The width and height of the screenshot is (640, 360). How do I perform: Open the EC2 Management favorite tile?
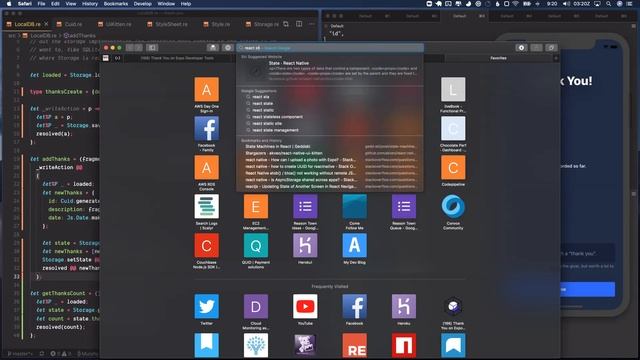pyautogui.click(x=256, y=207)
